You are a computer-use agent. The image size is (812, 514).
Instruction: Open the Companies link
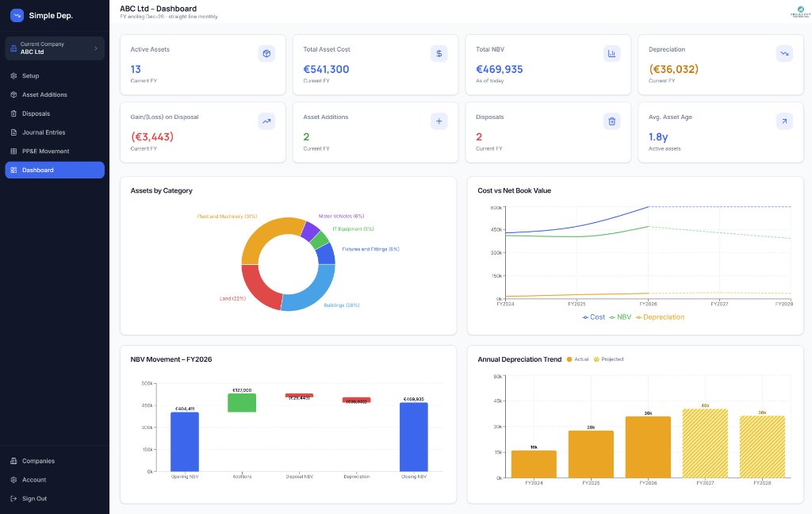[x=55, y=461]
